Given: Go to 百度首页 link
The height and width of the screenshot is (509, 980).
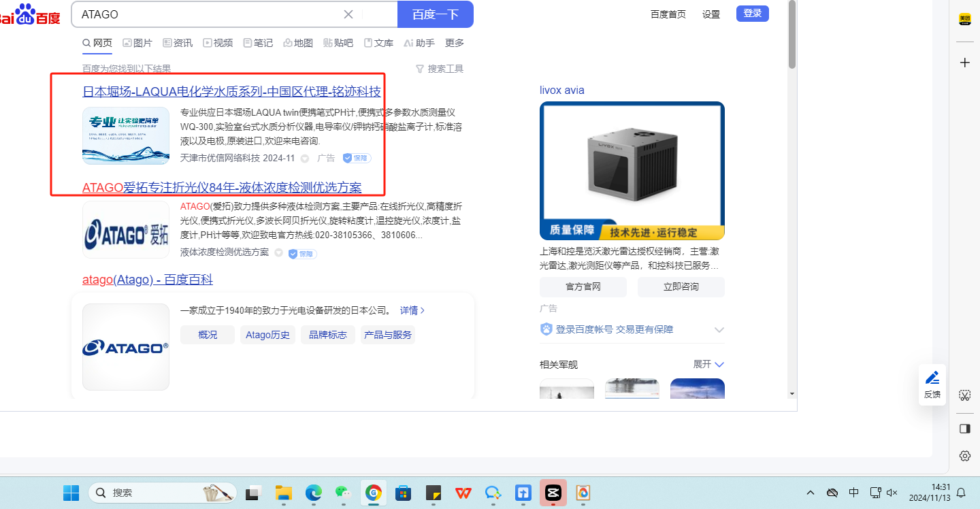Looking at the screenshot, I should (x=668, y=14).
